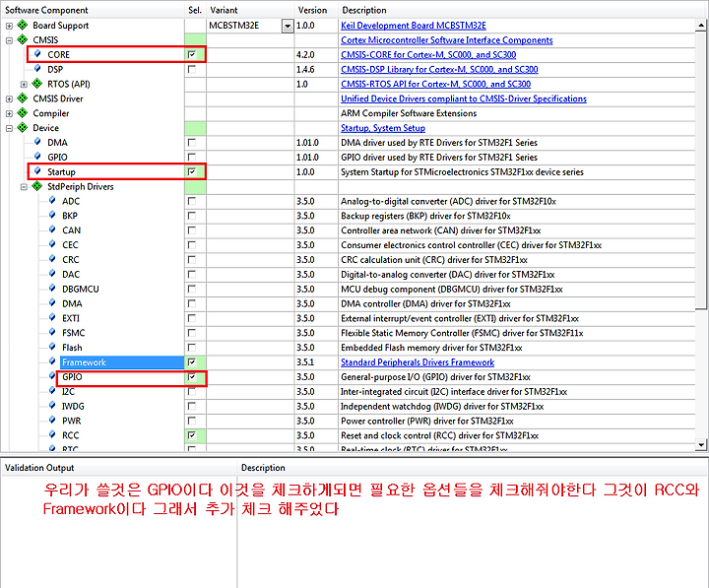Click the CRC blue component icon

pyautogui.click(x=52, y=259)
